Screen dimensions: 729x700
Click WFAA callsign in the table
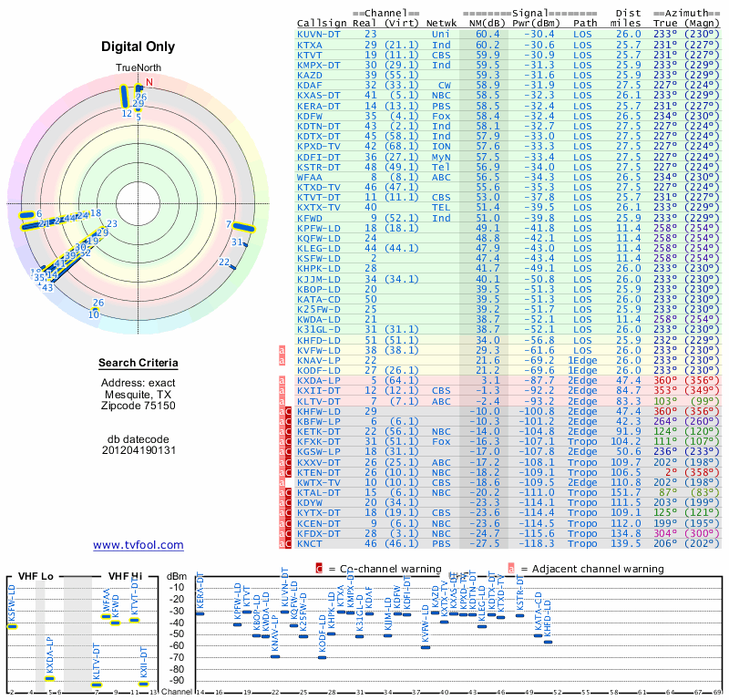tap(310, 177)
